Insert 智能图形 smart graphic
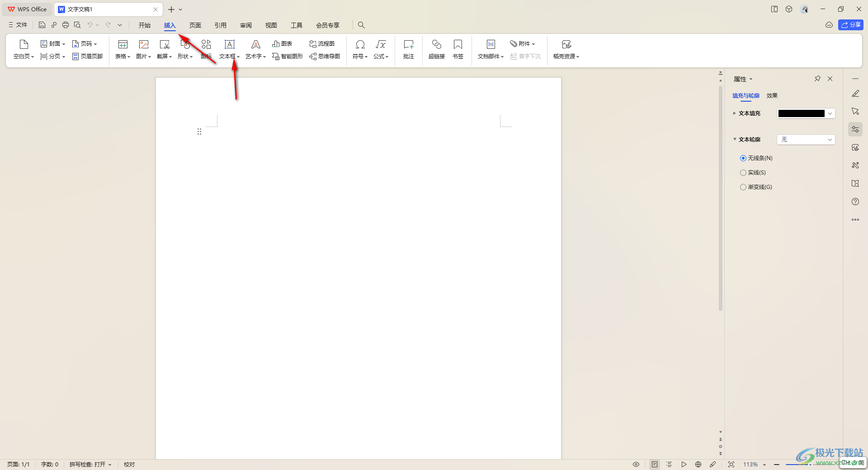 [288, 56]
